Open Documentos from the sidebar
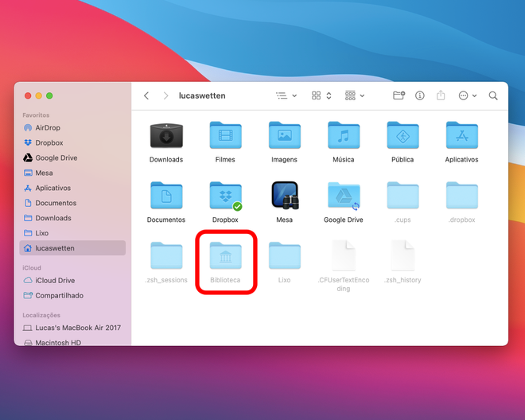The height and width of the screenshot is (420, 525). pyautogui.click(x=72, y=203)
